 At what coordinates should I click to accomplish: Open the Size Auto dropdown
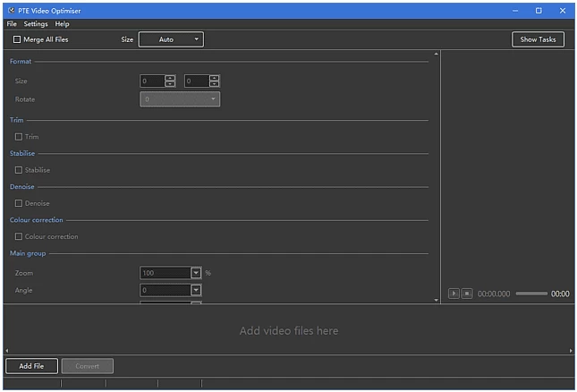click(x=171, y=39)
